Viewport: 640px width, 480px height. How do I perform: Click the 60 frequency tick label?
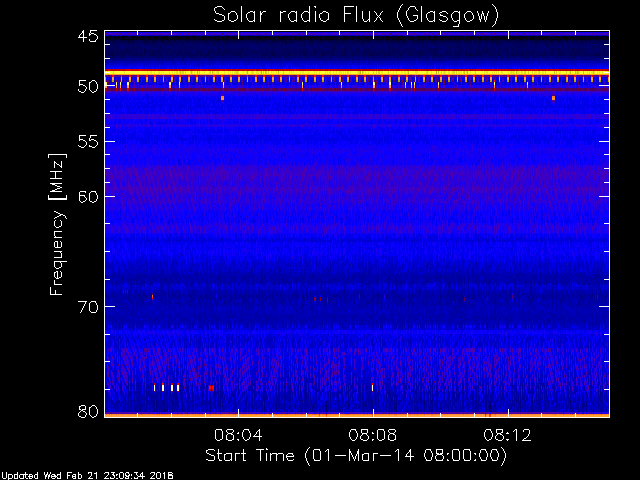click(x=88, y=196)
